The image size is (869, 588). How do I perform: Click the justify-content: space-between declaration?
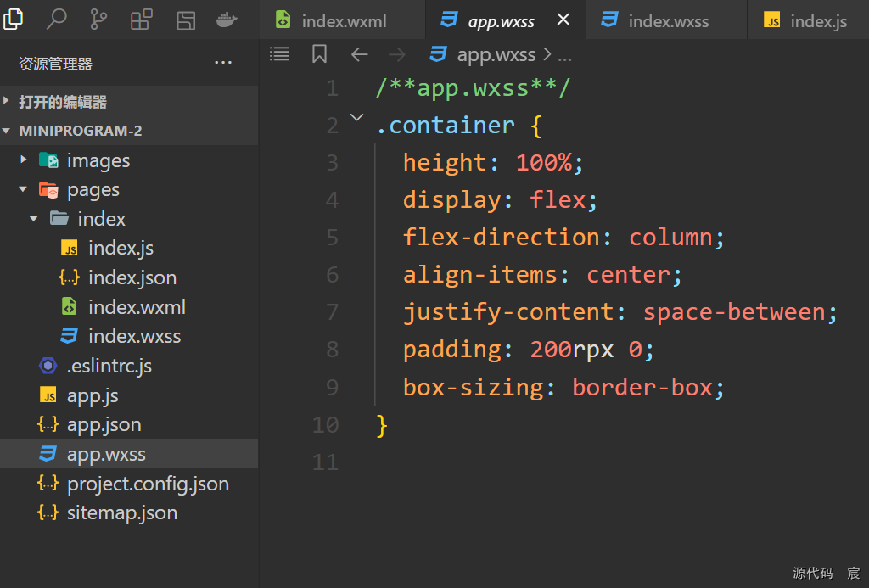point(620,312)
